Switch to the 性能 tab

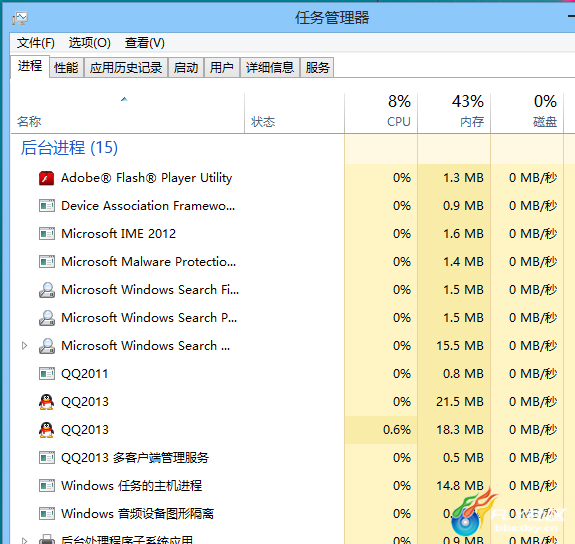pyautogui.click(x=66, y=67)
